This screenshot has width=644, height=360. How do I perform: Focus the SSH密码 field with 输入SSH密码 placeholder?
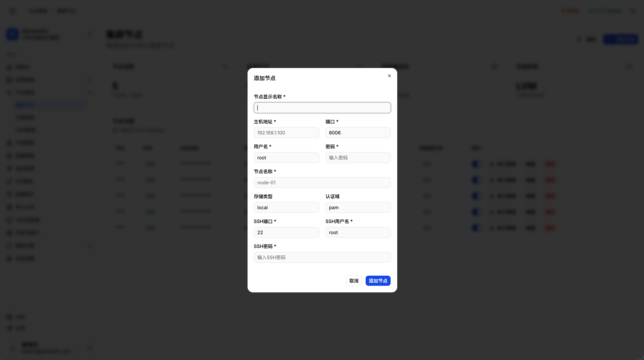tap(322, 257)
